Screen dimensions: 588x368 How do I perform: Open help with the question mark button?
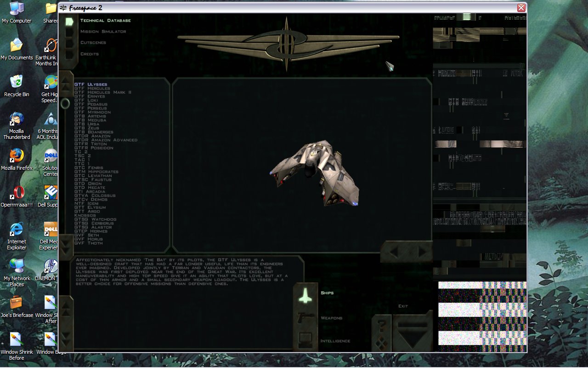click(381, 325)
